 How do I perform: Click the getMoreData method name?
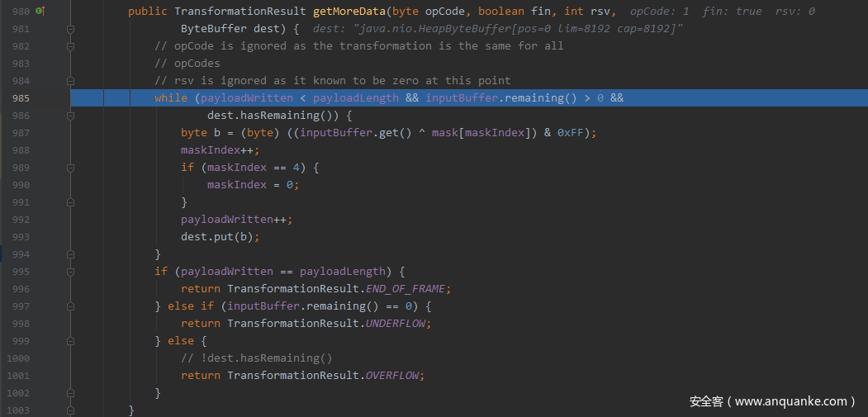click(350, 11)
